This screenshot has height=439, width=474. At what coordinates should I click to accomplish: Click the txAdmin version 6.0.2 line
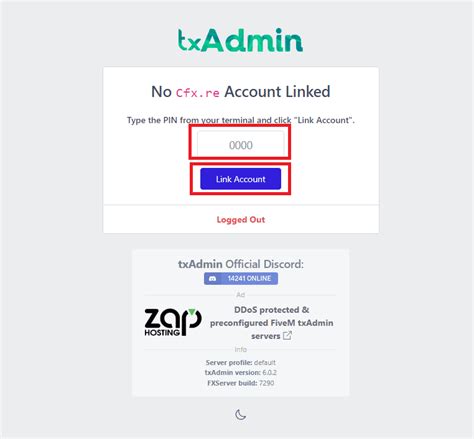click(x=241, y=372)
